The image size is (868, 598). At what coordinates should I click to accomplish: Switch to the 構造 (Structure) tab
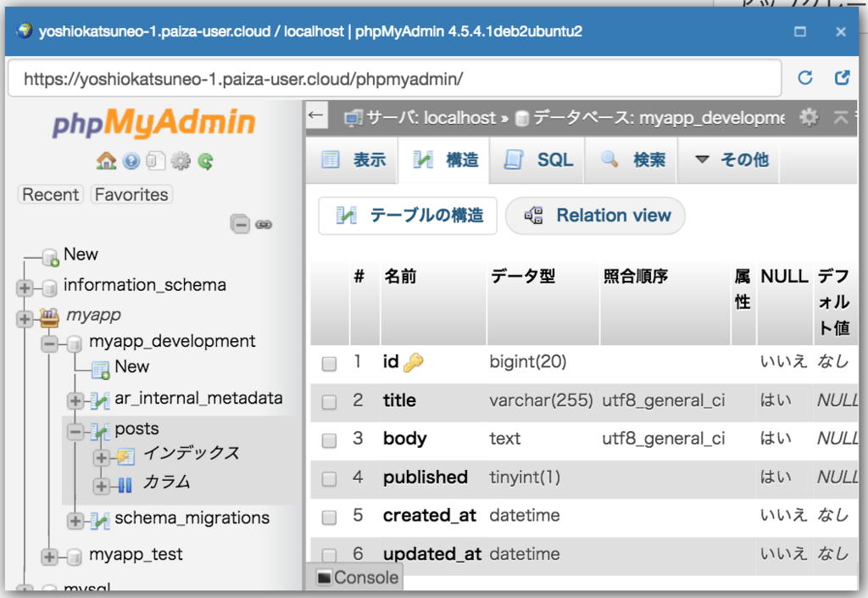coord(444,160)
